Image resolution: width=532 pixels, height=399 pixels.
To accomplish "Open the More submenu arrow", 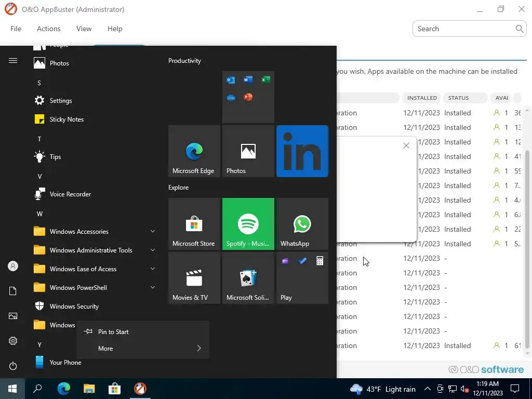I will click(x=199, y=349).
